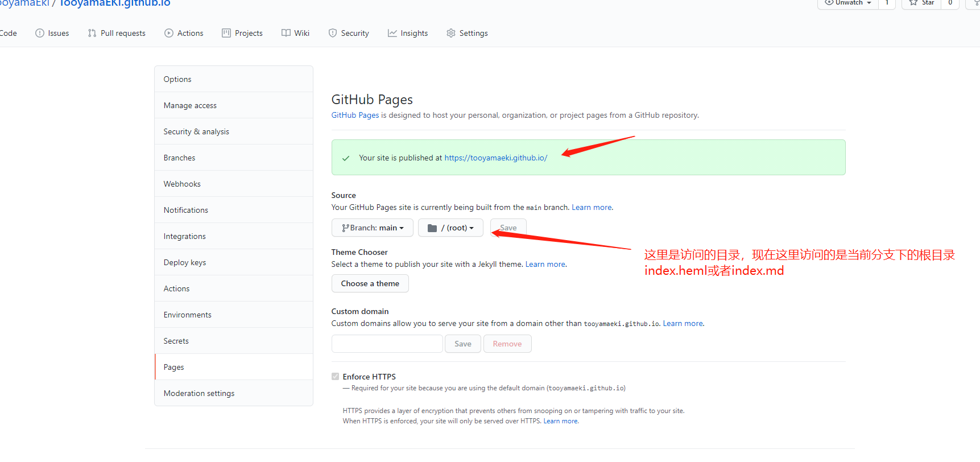Select Environments in settings sidebar
The width and height of the screenshot is (980, 462).
pos(234,315)
